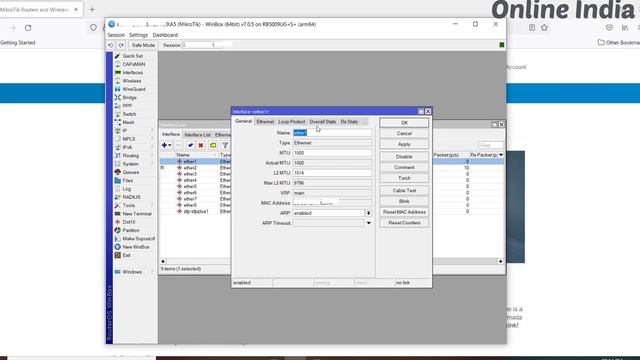The height and width of the screenshot is (360, 640).
Task: Open Files in the sidebar
Action: 128,180
